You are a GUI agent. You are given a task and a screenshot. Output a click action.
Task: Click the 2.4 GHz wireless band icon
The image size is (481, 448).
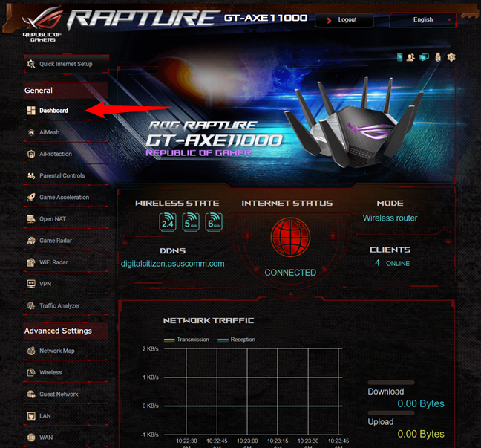(x=168, y=222)
